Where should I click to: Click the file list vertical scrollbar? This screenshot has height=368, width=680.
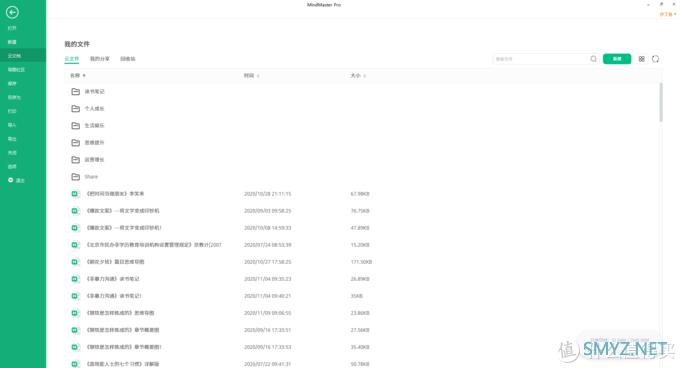[x=661, y=103]
